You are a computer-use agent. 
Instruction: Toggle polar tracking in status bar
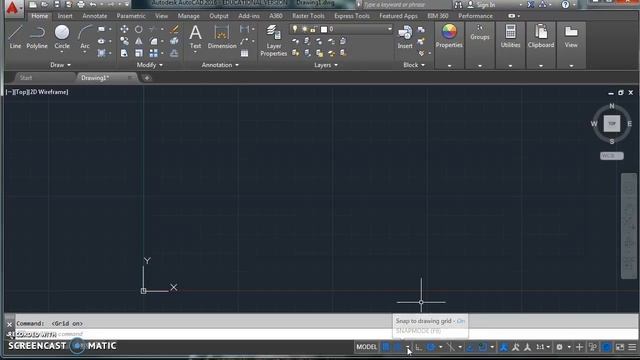pyautogui.click(x=431, y=347)
